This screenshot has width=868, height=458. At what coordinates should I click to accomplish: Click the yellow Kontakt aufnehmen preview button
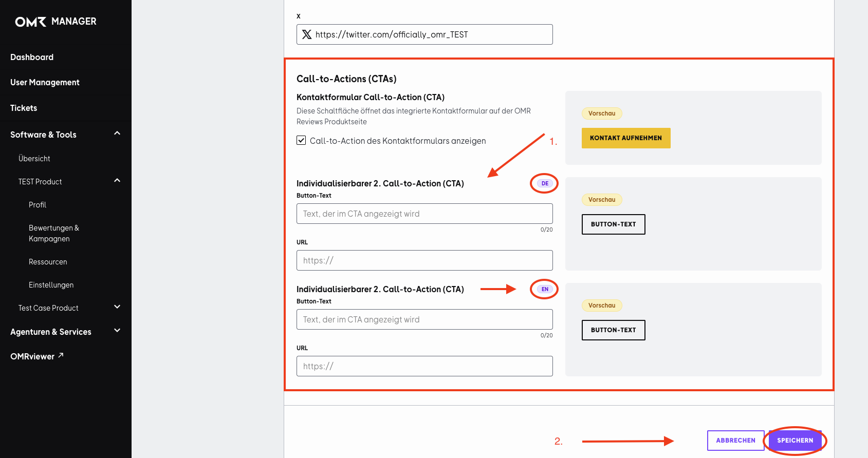626,138
